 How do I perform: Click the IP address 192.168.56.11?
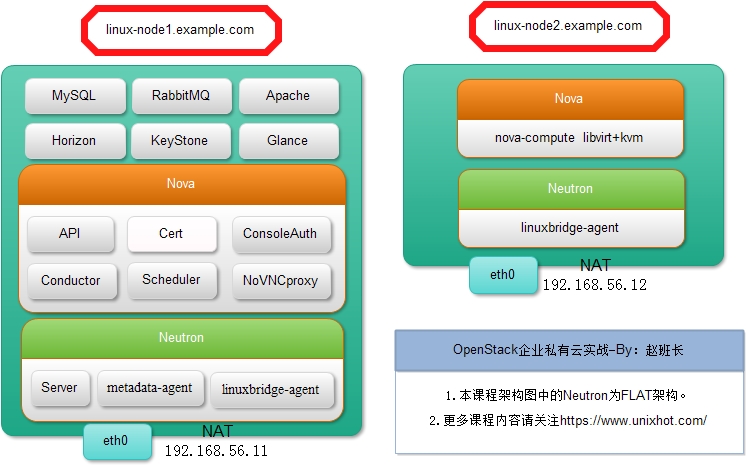pos(216,451)
